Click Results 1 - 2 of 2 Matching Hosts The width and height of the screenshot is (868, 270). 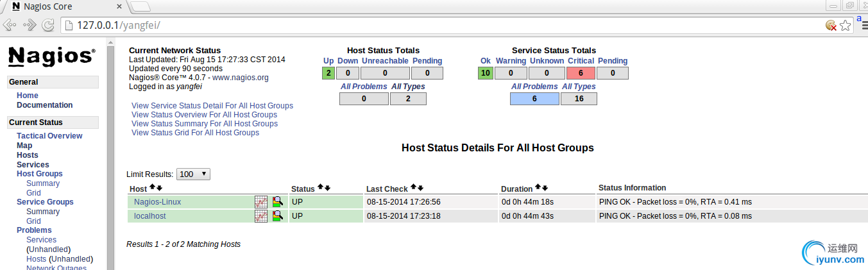pos(183,244)
